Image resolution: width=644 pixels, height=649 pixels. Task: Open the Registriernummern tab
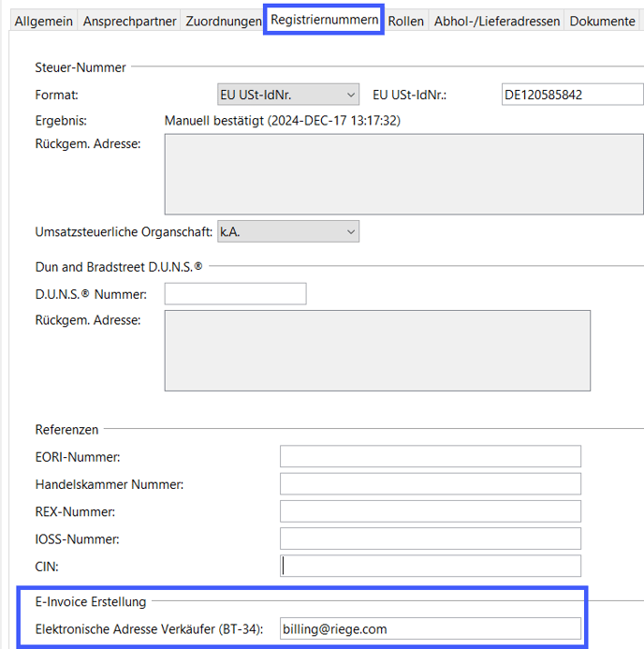[324, 20]
